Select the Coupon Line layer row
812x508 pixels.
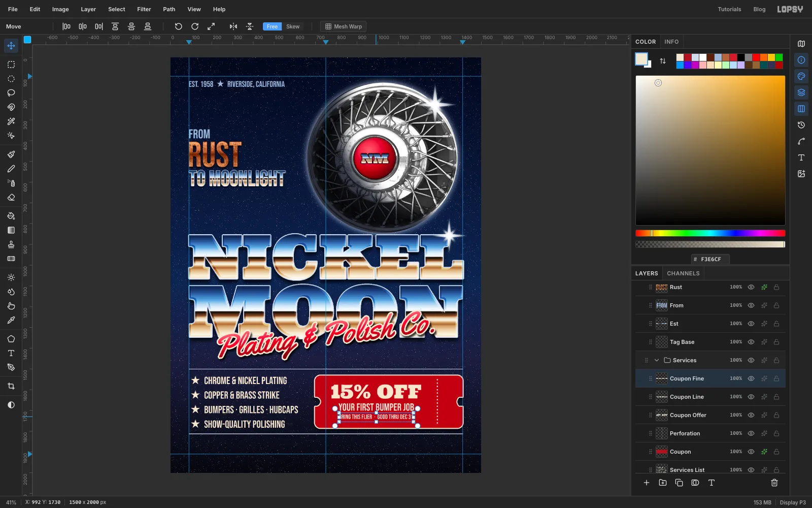710,397
